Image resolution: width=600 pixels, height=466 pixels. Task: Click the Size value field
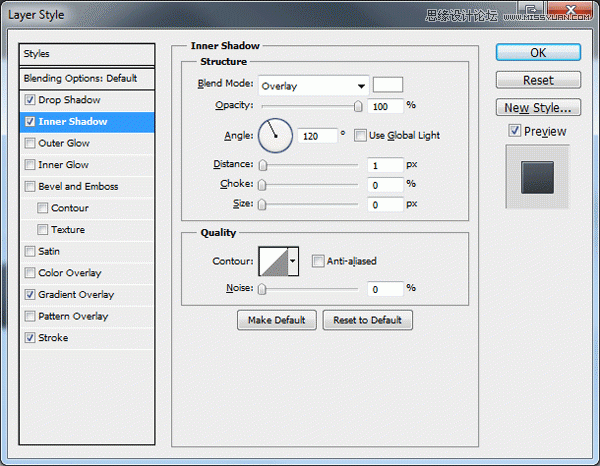(x=385, y=204)
